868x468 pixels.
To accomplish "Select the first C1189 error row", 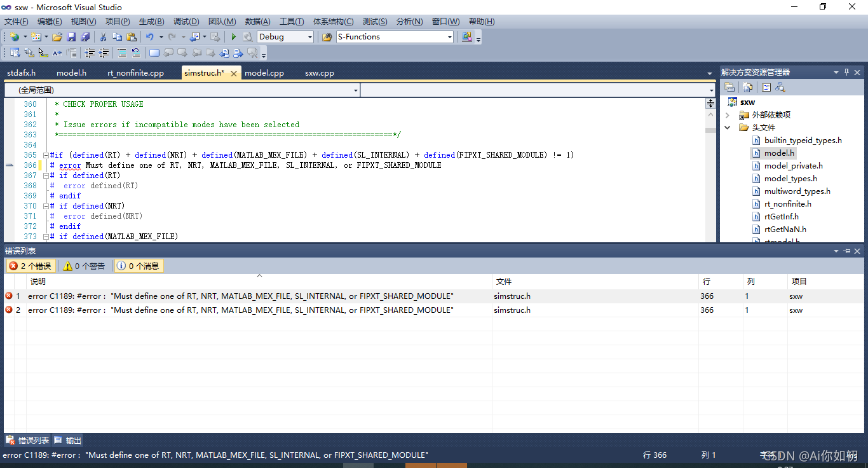I will click(x=254, y=296).
